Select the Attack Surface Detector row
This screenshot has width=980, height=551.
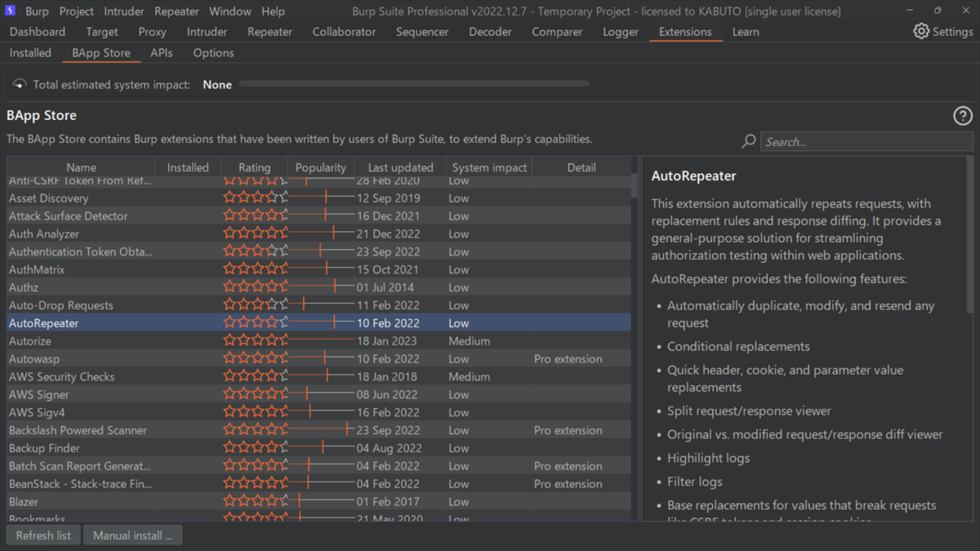coord(318,216)
